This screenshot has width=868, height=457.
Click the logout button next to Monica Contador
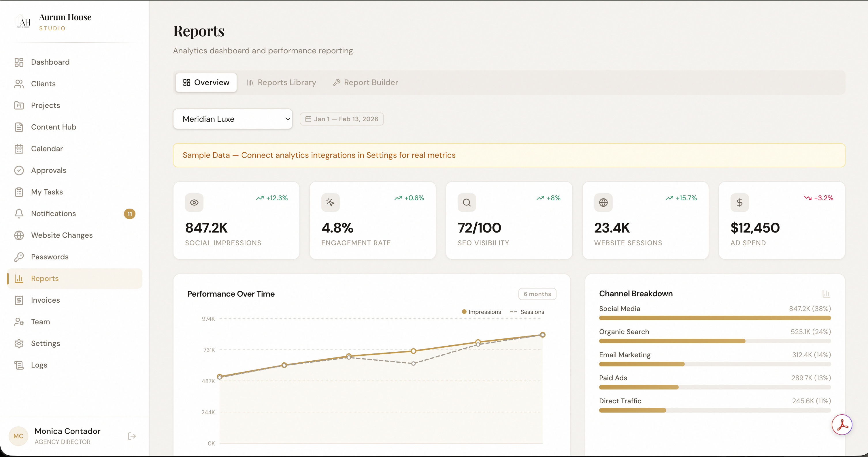tap(131, 436)
